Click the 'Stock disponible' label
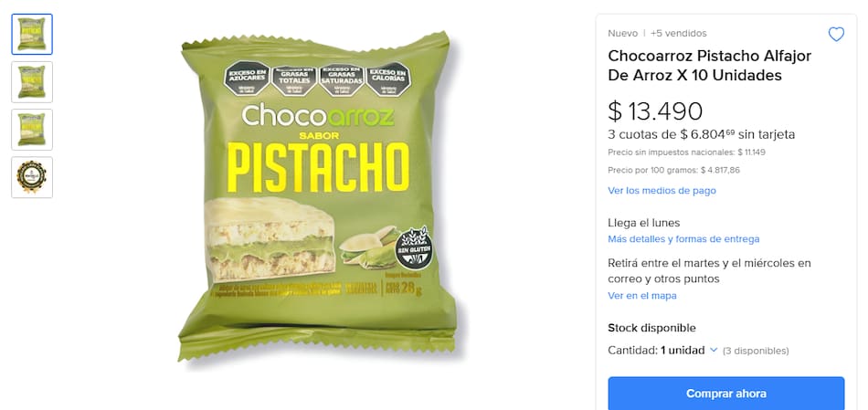Viewport: 868px width, 410px height. tap(651, 328)
